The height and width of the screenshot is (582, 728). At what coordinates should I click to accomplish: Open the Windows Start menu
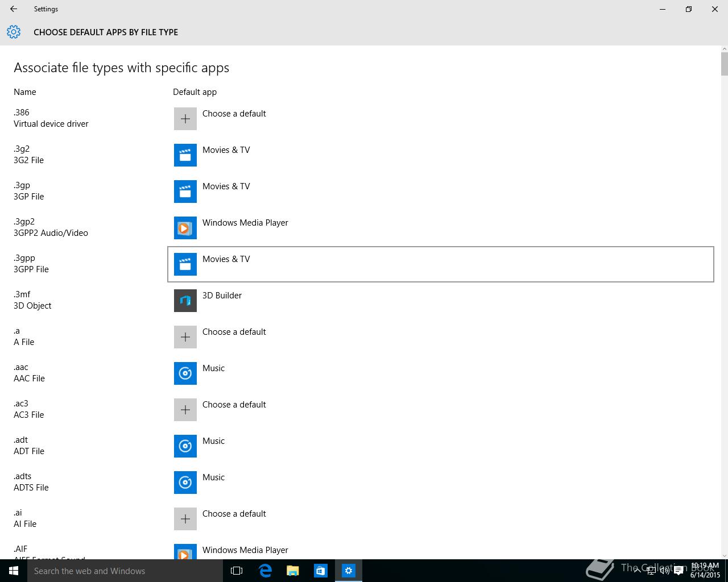[14, 571]
